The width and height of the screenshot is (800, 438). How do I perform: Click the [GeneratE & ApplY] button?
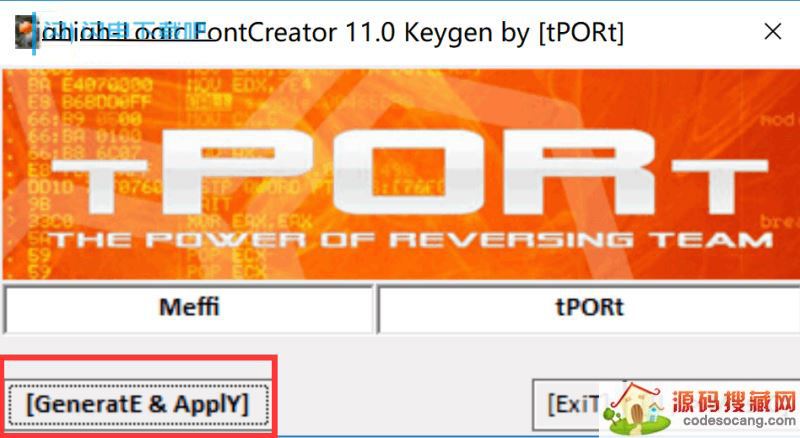click(x=137, y=405)
